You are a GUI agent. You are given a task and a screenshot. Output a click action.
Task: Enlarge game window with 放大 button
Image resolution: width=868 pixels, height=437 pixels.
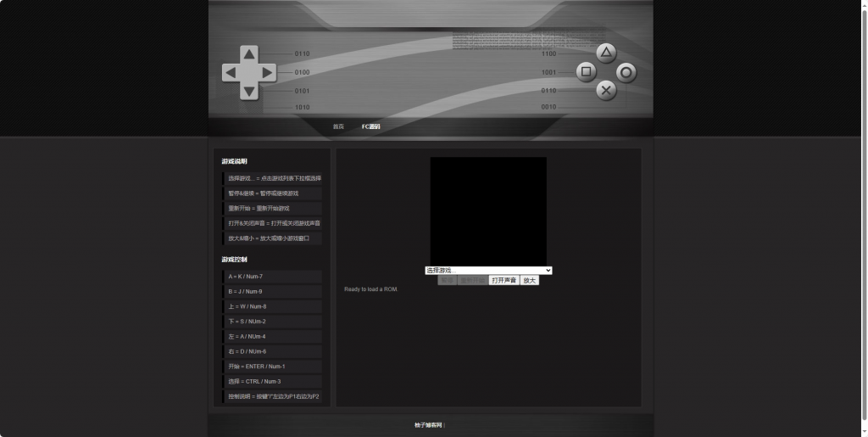point(529,280)
